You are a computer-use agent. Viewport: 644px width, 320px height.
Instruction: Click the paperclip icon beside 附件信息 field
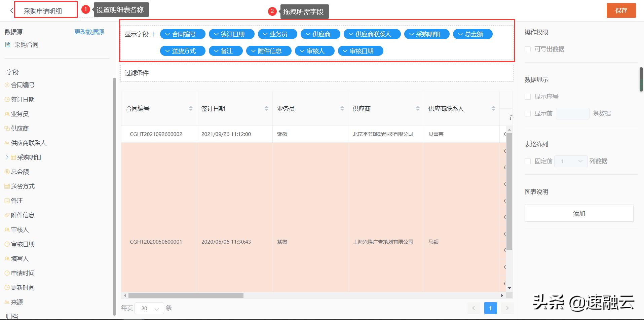coord(7,215)
